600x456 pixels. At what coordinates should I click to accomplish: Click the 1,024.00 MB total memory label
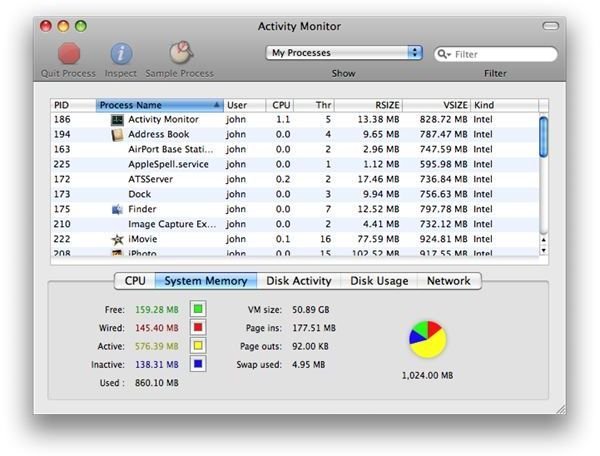427,375
